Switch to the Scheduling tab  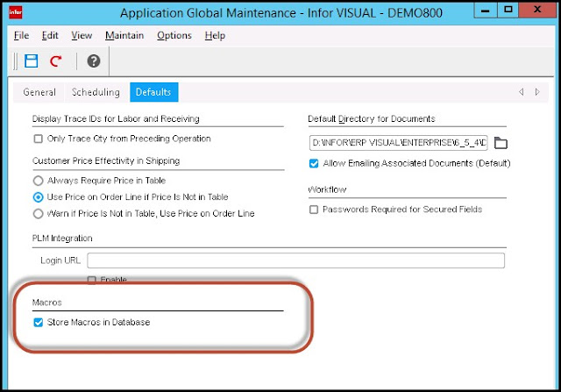coord(96,92)
